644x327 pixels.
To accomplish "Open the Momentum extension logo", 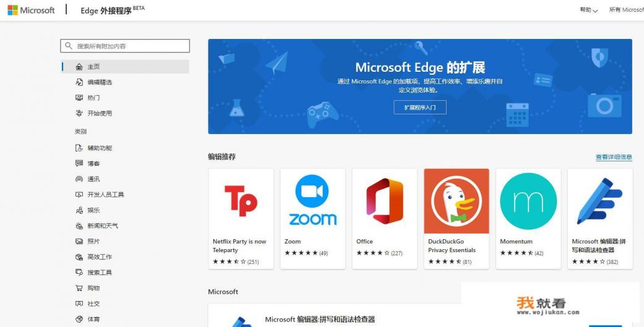I will pos(528,201).
